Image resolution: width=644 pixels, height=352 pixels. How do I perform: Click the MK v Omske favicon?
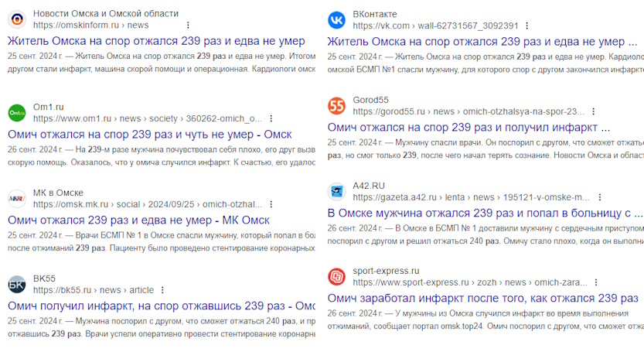(x=17, y=199)
